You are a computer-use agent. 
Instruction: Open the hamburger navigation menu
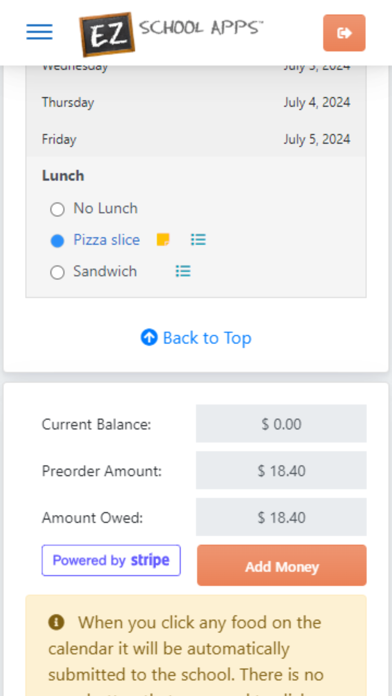coord(39,32)
